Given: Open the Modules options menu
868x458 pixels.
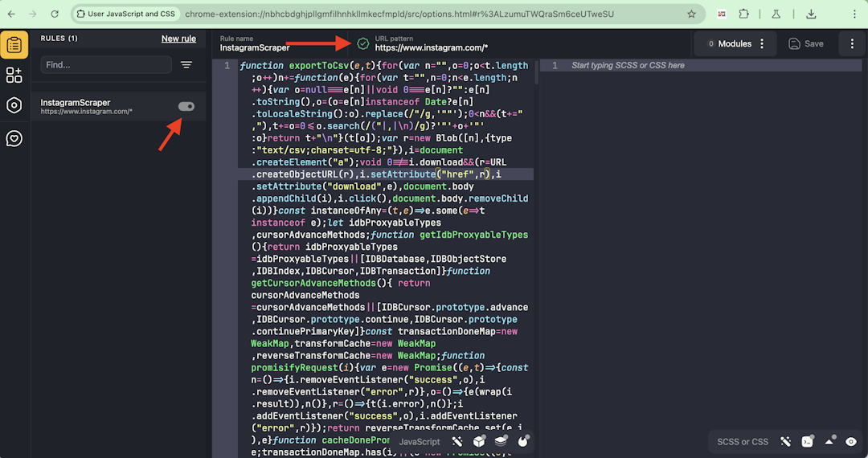Looking at the screenshot, I should click(762, 44).
